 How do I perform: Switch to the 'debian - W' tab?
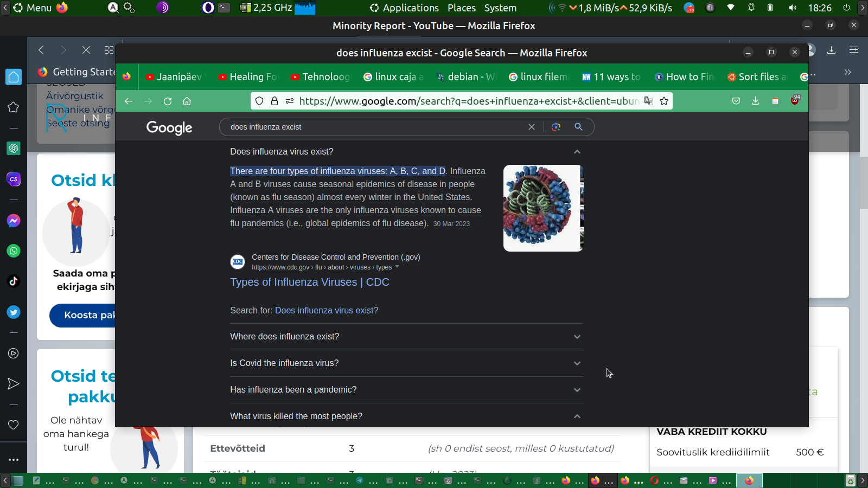pyautogui.click(x=466, y=77)
